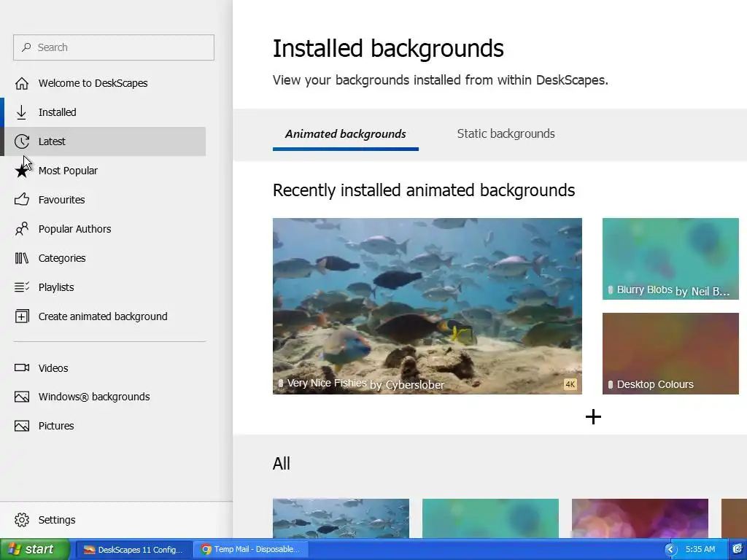The image size is (747, 560).
Task: Click the people icon for Popular Authors
Action: pyautogui.click(x=21, y=229)
